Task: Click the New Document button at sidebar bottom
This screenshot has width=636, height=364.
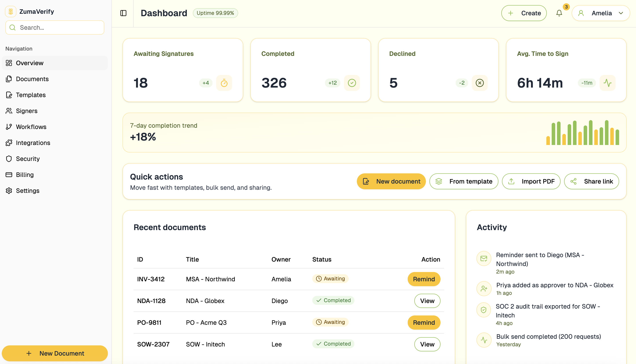Action: 55,353
